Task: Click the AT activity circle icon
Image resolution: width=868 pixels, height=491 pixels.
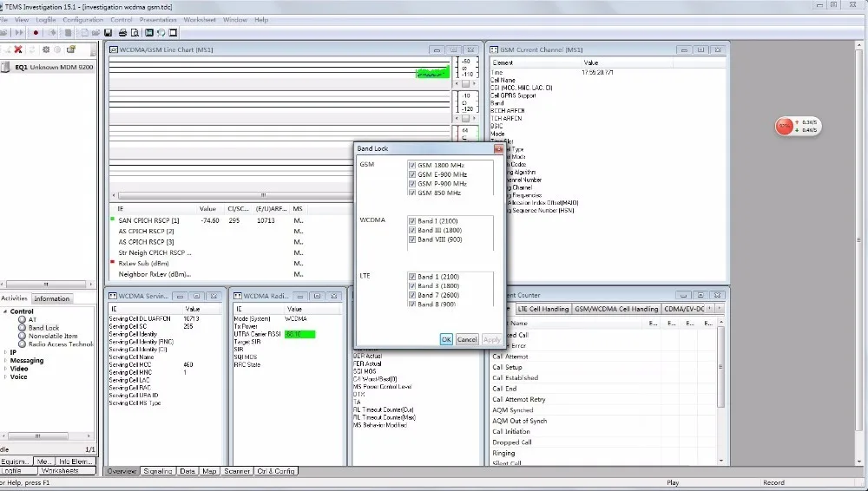Action: pyautogui.click(x=23, y=319)
